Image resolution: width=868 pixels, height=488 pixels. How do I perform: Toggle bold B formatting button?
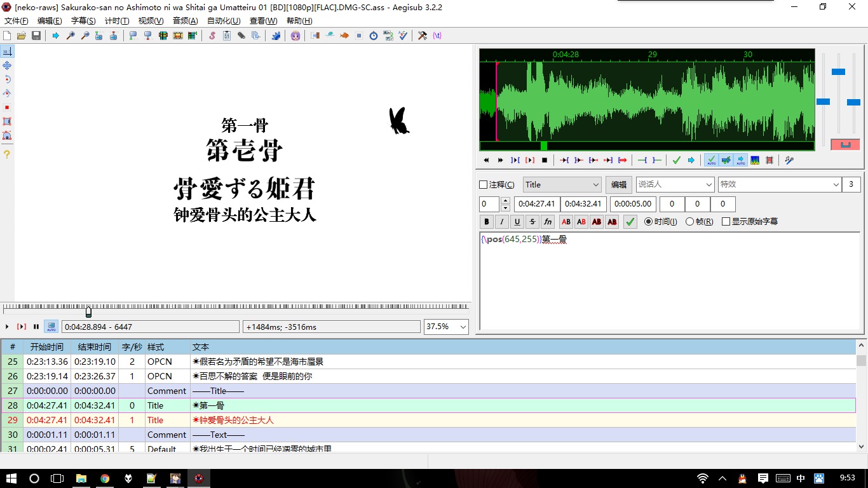pos(487,222)
